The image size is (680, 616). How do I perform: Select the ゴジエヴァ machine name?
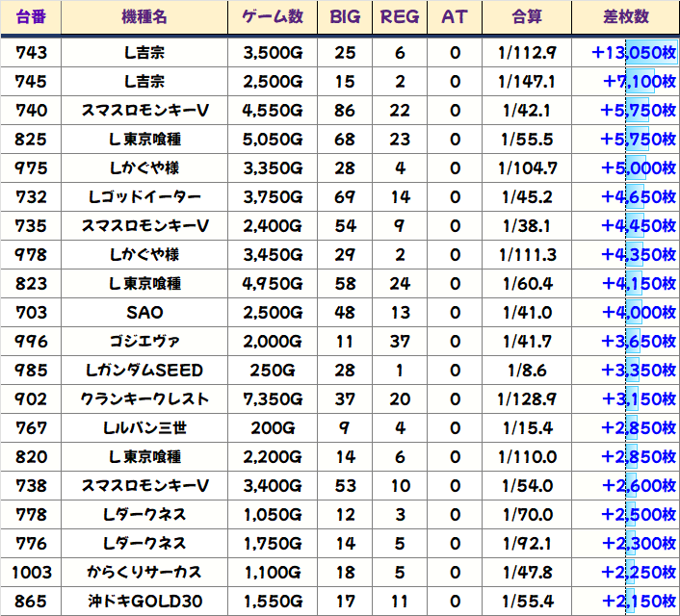pyautogui.click(x=144, y=342)
